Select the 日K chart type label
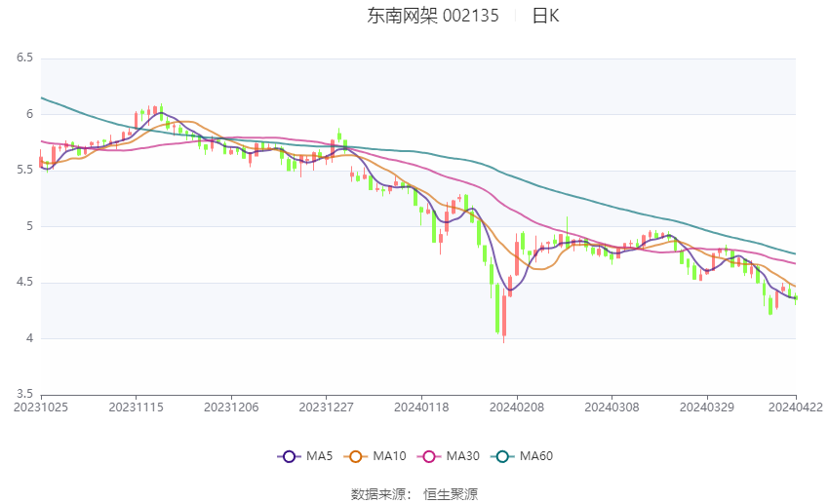 pos(545,16)
